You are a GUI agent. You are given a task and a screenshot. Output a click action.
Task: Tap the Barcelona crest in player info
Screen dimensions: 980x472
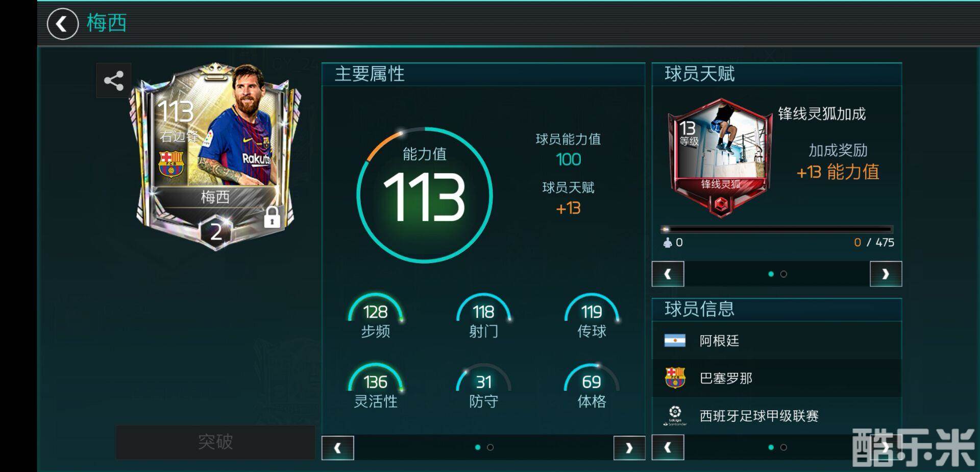point(675,378)
